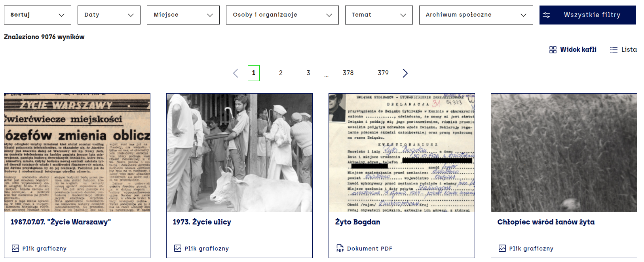Image resolution: width=644 pixels, height=262 pixels.
Task: Expand the Temat filter
Action: coord(379,15)
